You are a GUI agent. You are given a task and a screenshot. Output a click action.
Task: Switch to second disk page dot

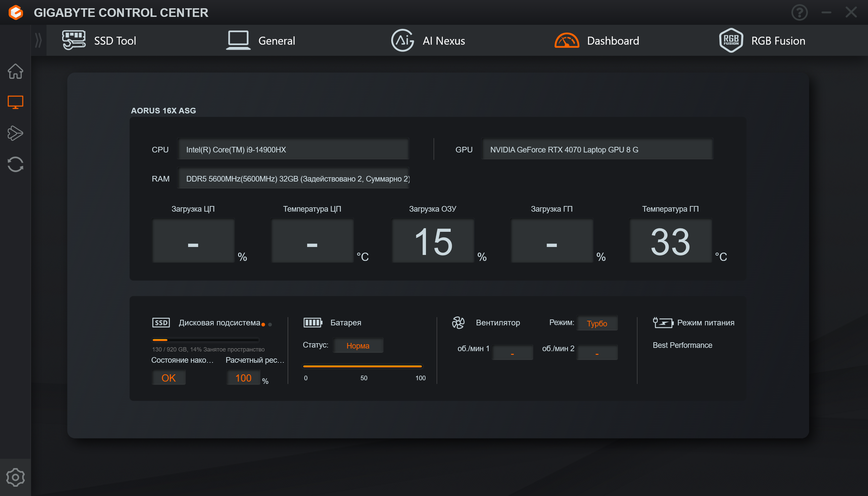click(x=270, y=325)
